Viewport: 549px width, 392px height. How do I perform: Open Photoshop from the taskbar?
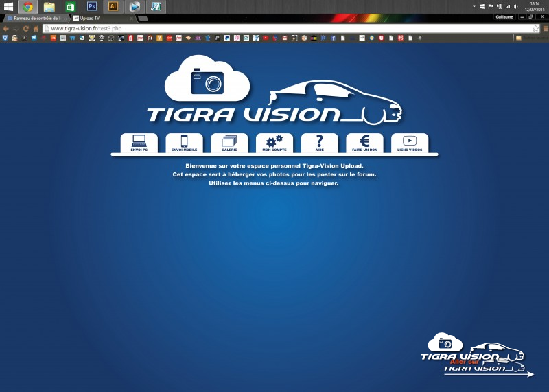click(x=92, y=6)
